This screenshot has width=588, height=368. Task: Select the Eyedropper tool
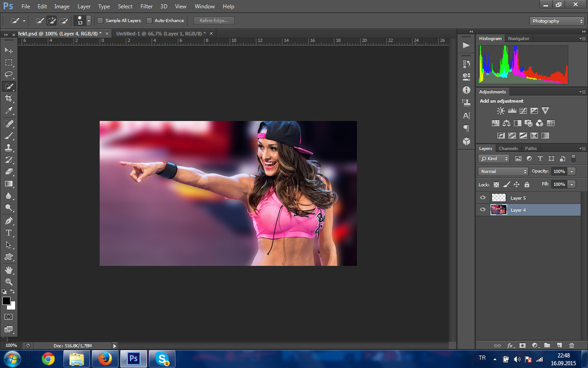pyautogui.click(x=9, y=111)
